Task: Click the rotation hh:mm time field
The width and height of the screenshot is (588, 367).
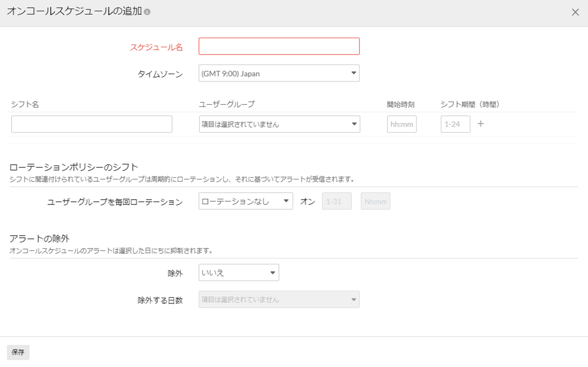Action: [375, 201]
